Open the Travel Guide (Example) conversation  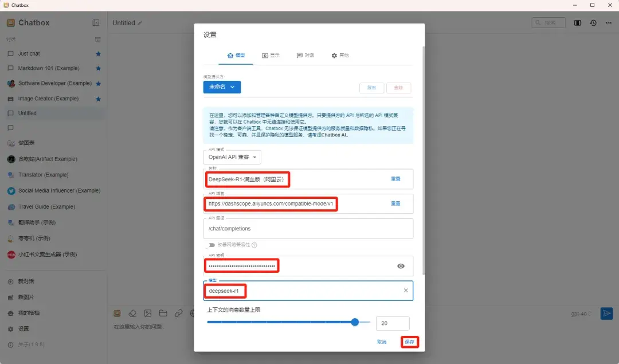coord(53,207)
